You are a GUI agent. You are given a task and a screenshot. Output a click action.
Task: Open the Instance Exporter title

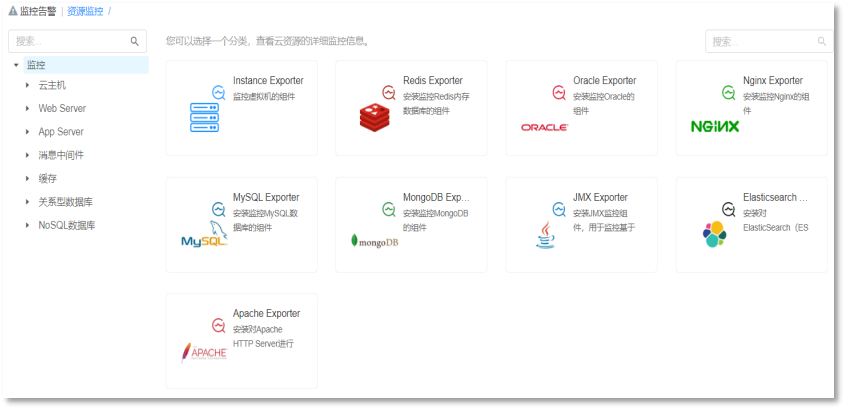tap(268, 80)
